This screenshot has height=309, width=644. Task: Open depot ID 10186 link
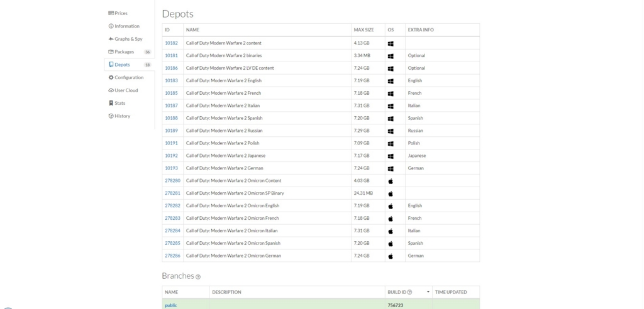pyautogui.click(x=171, y=68)
